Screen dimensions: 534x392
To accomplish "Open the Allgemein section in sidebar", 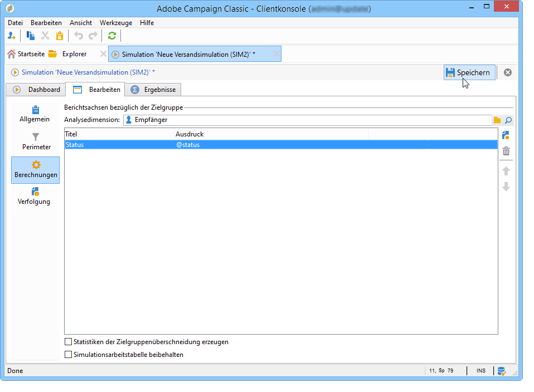I will (35, 114).
